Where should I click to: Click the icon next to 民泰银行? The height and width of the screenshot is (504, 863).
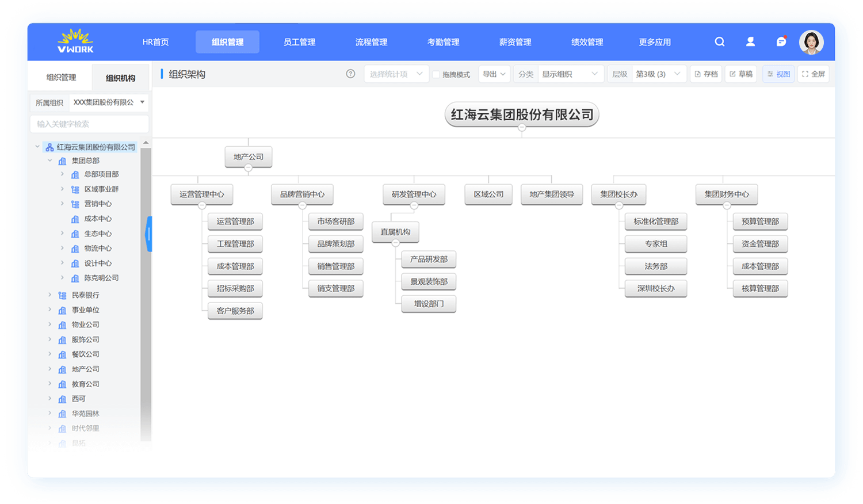click(x=62, y=295)
